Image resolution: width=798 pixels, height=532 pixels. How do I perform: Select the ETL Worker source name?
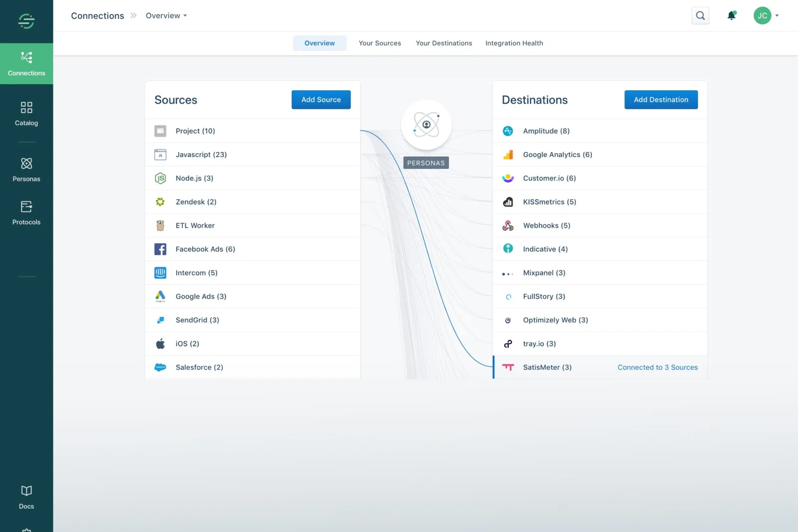click(195, 225)
